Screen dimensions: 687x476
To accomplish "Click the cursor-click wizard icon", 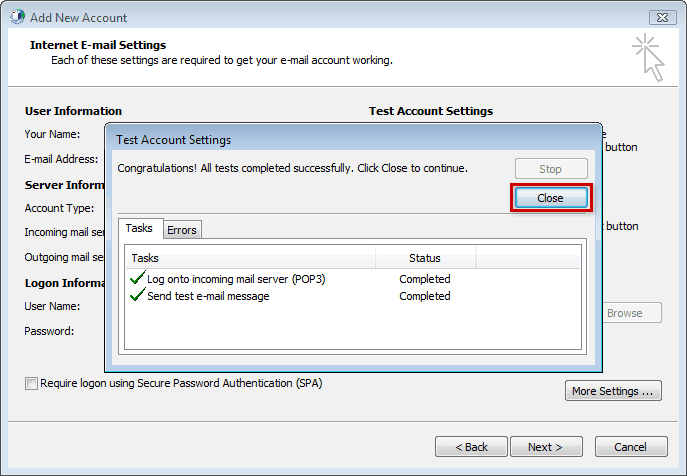I will point(648,57).
